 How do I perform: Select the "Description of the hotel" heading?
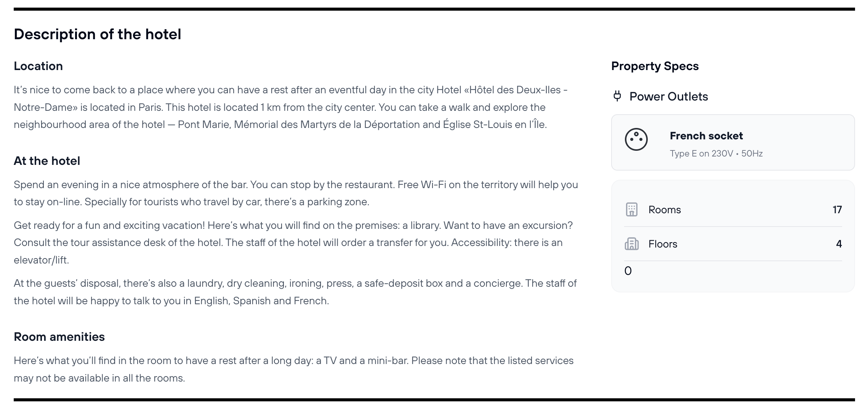[x=97, y=34]
